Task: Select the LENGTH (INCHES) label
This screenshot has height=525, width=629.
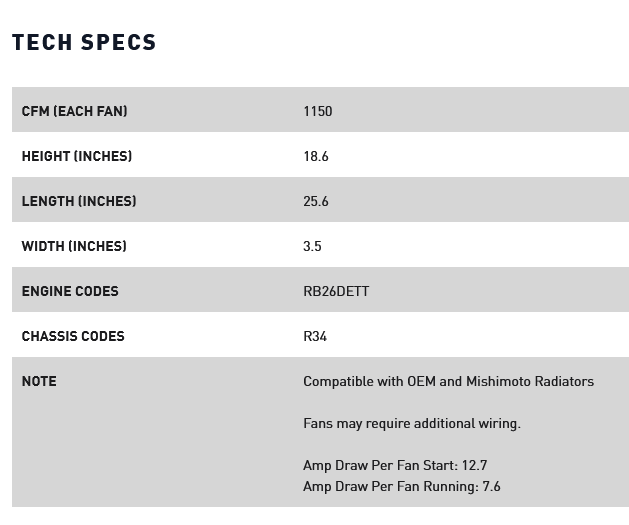Action: (79, 201)
